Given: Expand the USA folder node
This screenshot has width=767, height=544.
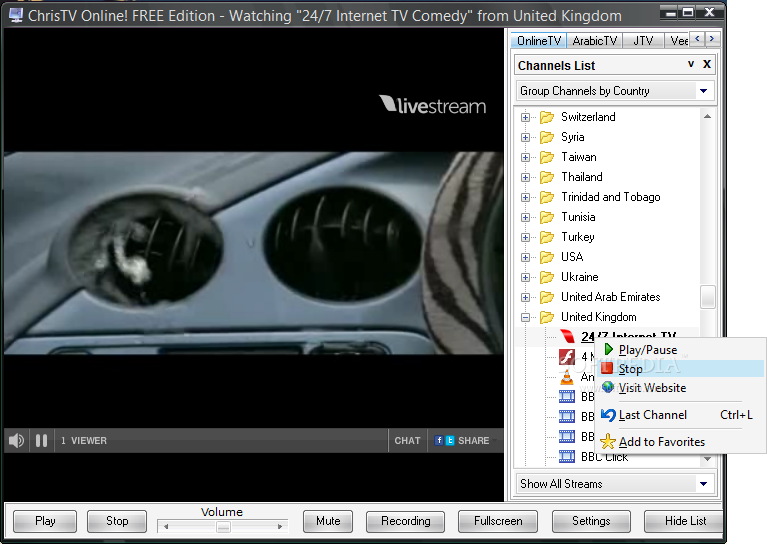Looking at the screenshot, I should 525,258.
